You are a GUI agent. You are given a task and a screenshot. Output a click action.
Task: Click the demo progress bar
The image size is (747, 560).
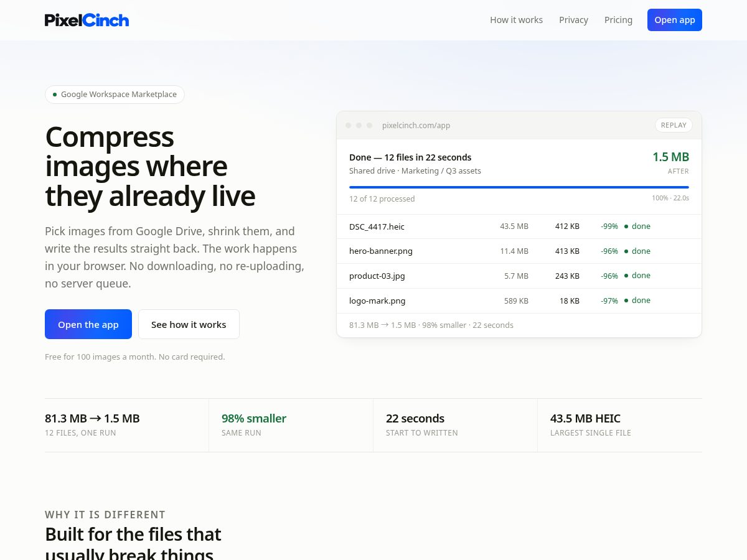coord(519,187)
